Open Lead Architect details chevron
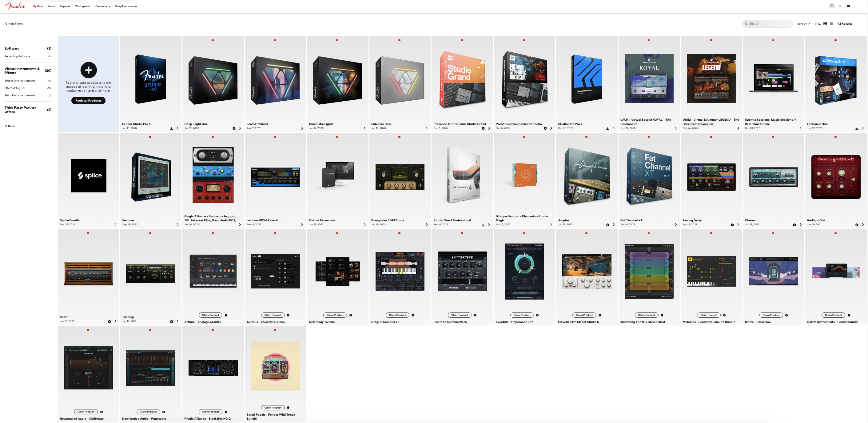 (x=302, y=128)
